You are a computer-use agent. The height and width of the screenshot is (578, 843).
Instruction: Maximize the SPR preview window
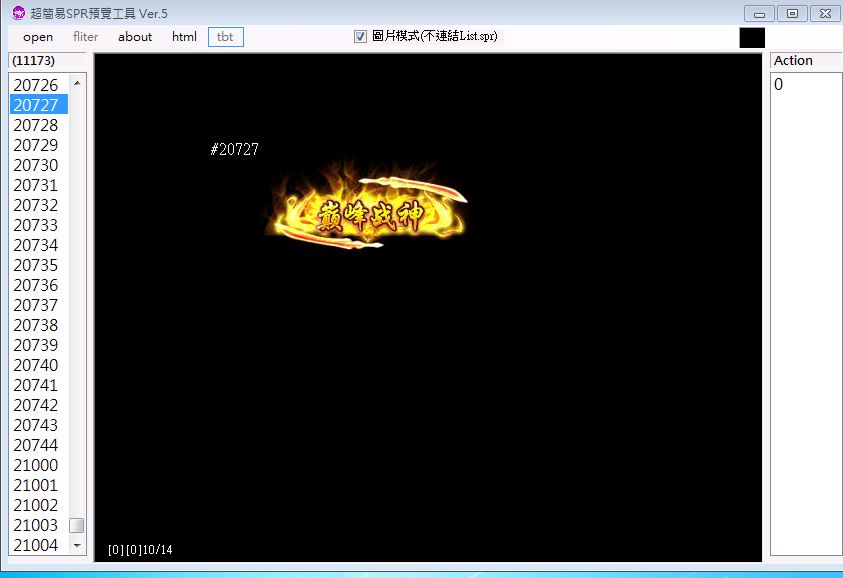792,13
